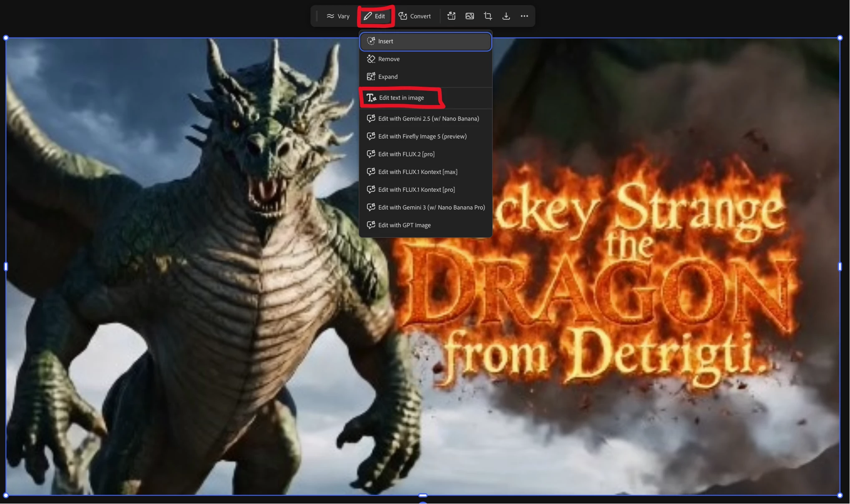Open the three-dot More options menu

tap(524, 16)
